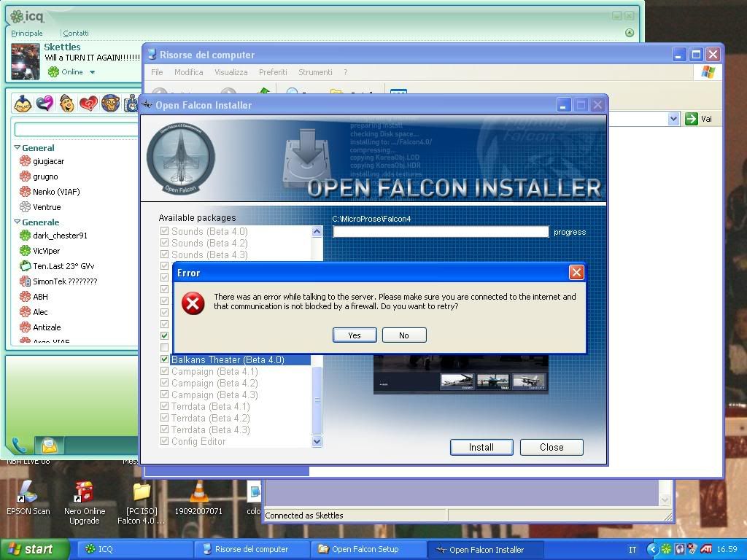Click the red error icon in the dialog
The height and width of the screenshot is (560, 747).
(193, 303)
